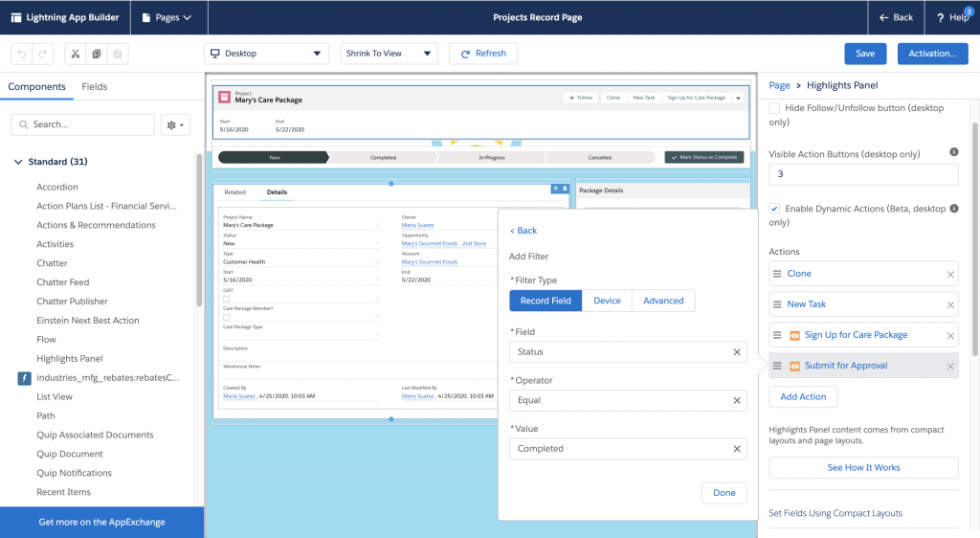This screenshot has height=538, width=980.
Task: Switch to the Components tab
Action: (37, 87)
